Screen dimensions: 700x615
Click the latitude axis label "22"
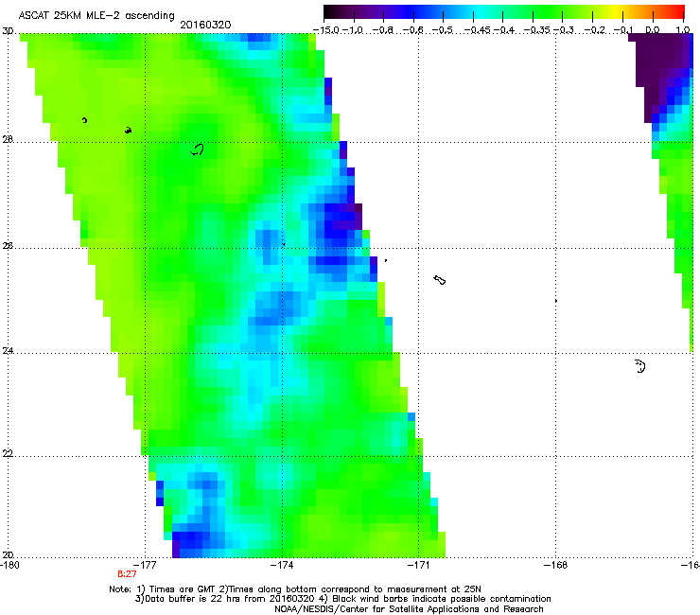[x=8, y=454]
